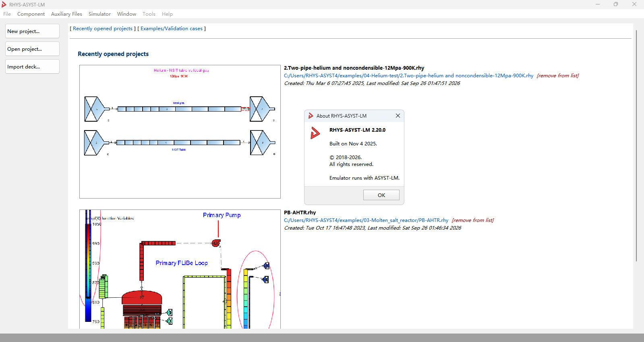The height and width of the screenshot is (342, 644).
Task: Click the Two-pipe-helium created and modified date line
Action: 372,83
